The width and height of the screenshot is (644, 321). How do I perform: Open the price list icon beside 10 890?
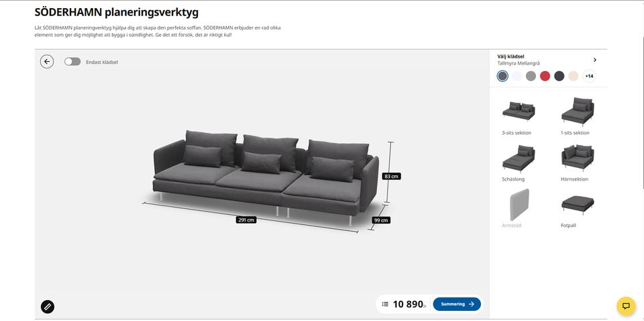point(385,304)
